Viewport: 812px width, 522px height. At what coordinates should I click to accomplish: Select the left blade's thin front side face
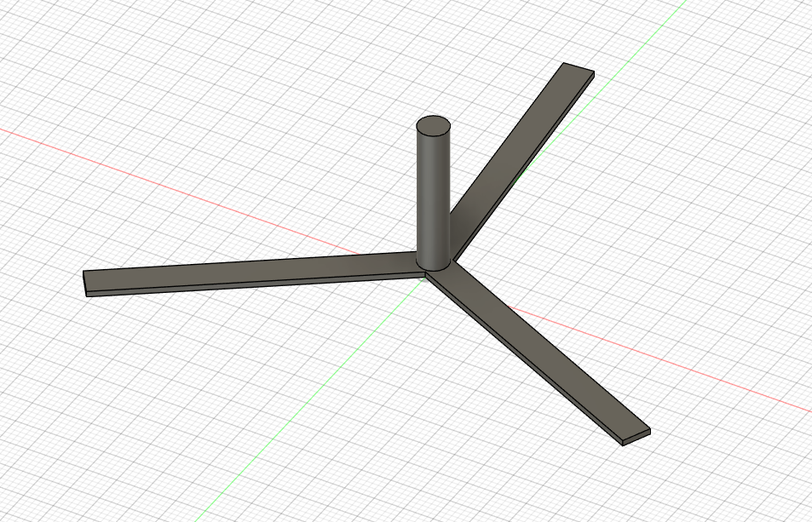tap(254, 285)
